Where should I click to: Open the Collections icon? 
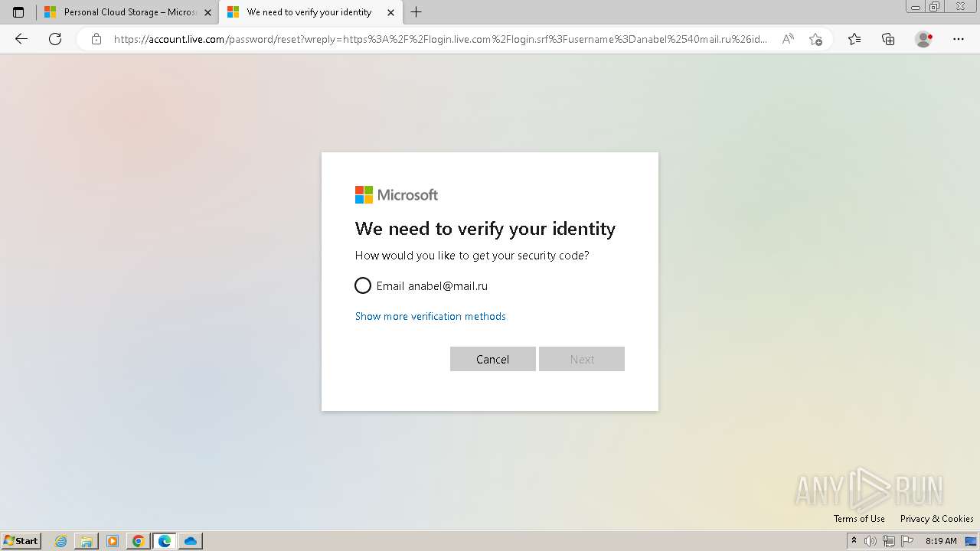[x=888, y=39]
